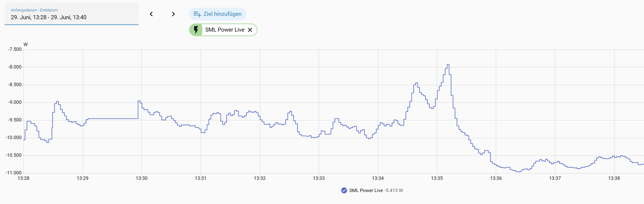Toggle SML Power Live legend checkbox
The height and width of the screenshot is (204, 644).
click(344, 190)
